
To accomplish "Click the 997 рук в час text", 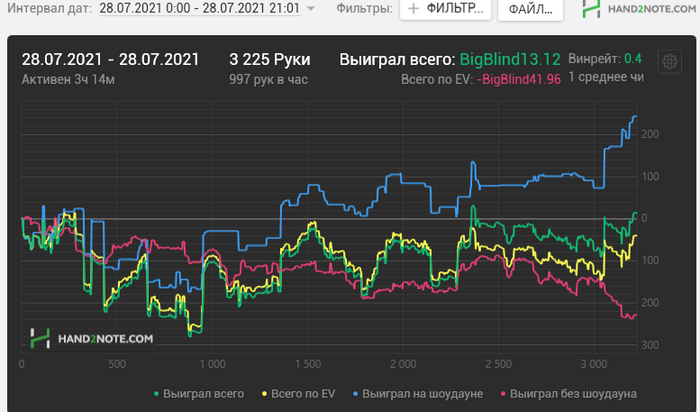I will (x=268, y=79).
